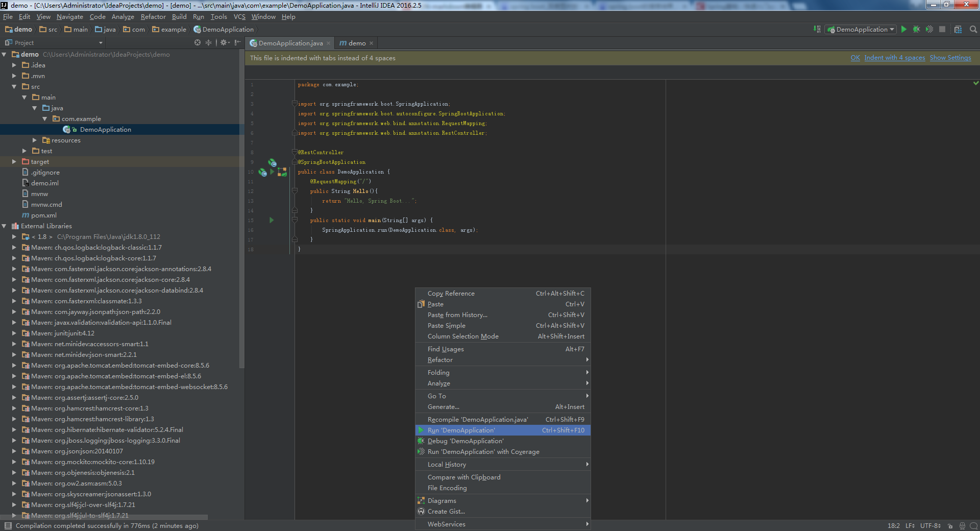Open the Refactor menu in menu bar
980x531 pixels.
click(153, 17)
